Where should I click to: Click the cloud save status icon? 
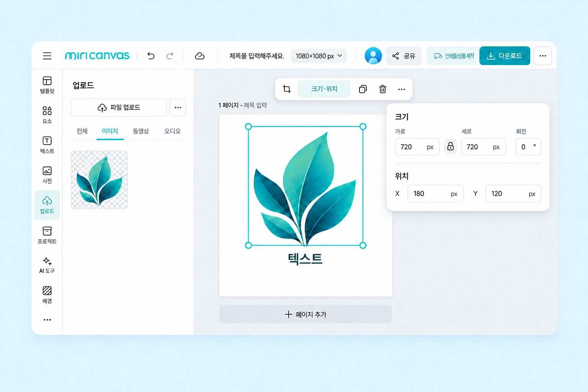tap(200, 56)
